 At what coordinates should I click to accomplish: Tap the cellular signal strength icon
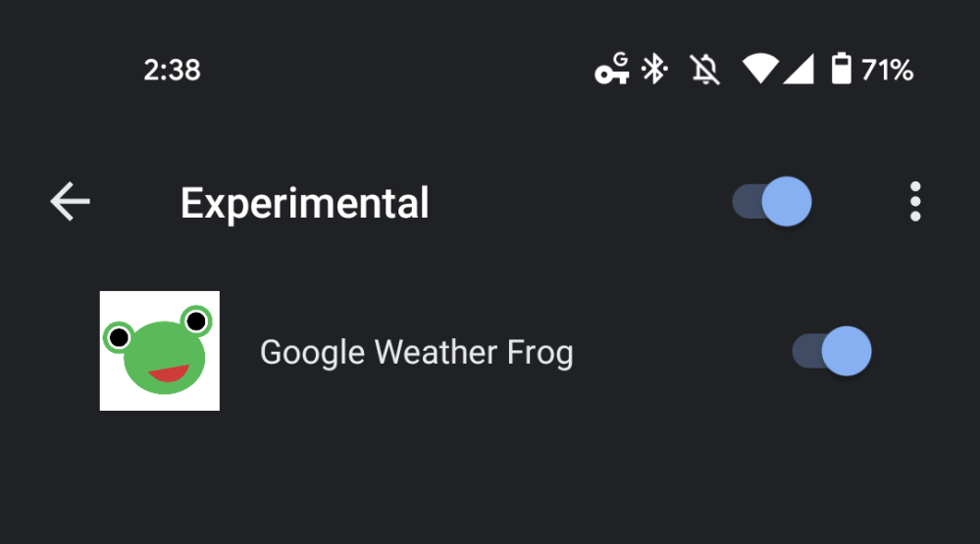coord(799,70)
